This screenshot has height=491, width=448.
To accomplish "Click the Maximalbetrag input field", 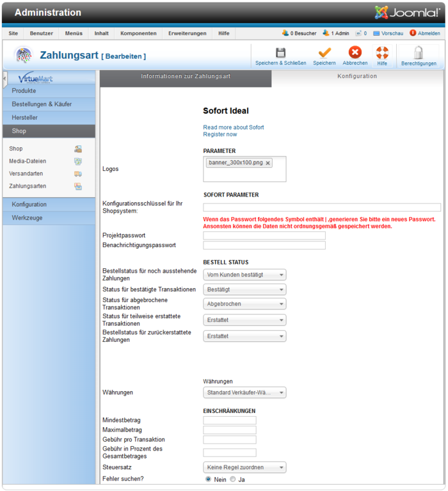I will (230, 430).
